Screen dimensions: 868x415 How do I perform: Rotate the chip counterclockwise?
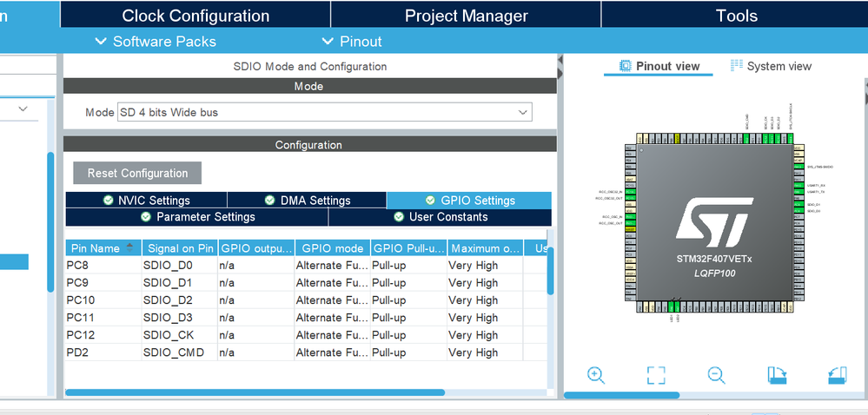click(837, 376)
